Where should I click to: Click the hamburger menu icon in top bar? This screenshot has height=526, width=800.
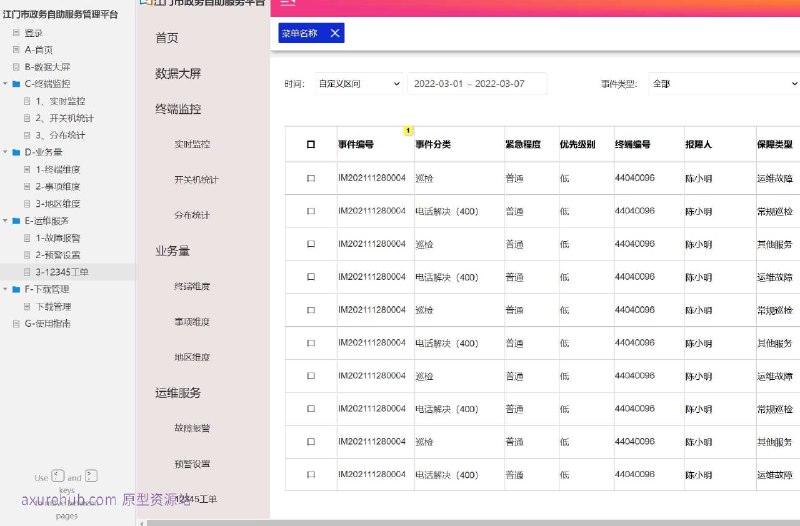point(288,2)
